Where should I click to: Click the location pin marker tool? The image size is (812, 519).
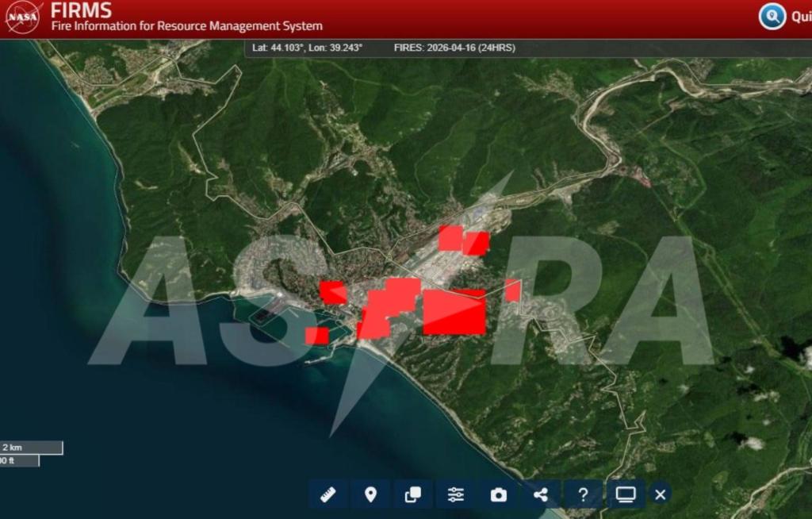370,494
